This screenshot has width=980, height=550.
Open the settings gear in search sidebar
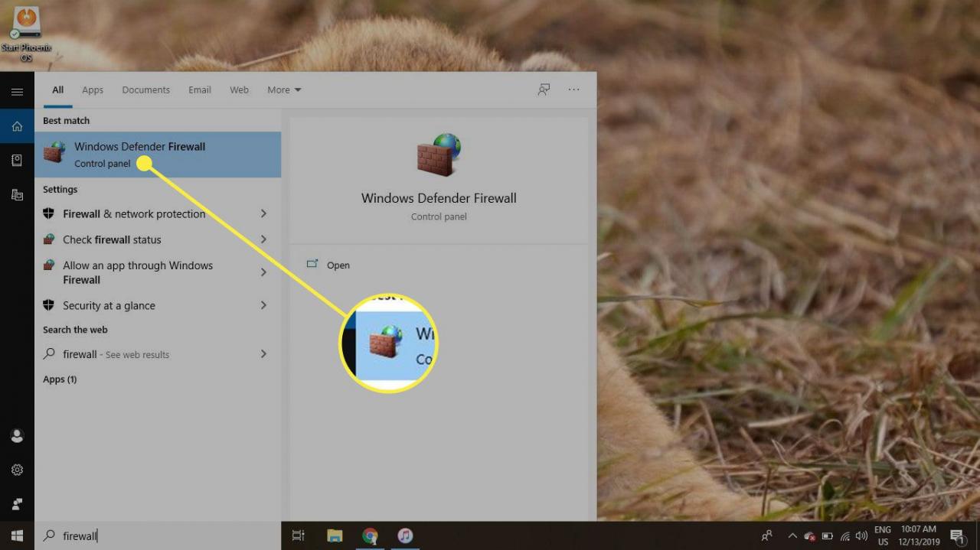(x=17, y=470)
